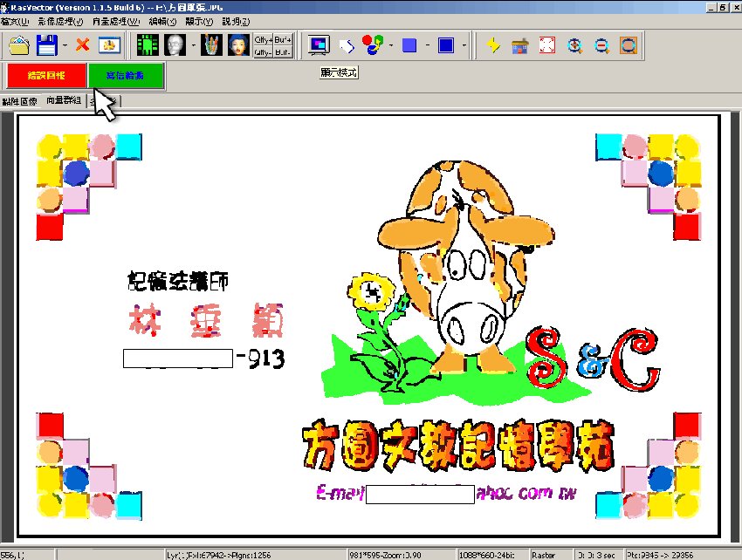
Task: Open the 說明 menu
Action: [x=236, y=21]
